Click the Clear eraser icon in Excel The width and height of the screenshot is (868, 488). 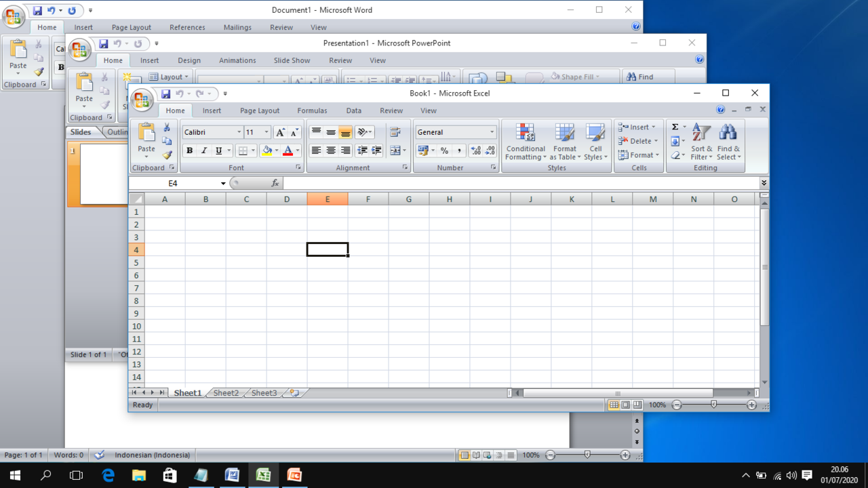[675, 155]
